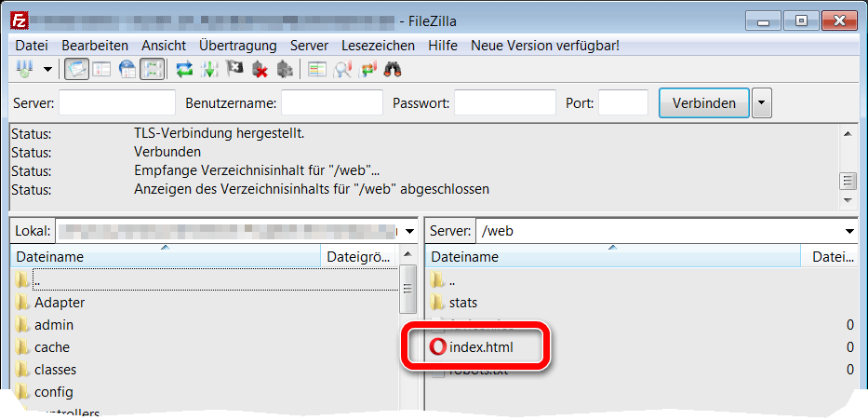Toggle synchronized browsing arrows icon
Screen dimensions: 868x420
point(367,70)
